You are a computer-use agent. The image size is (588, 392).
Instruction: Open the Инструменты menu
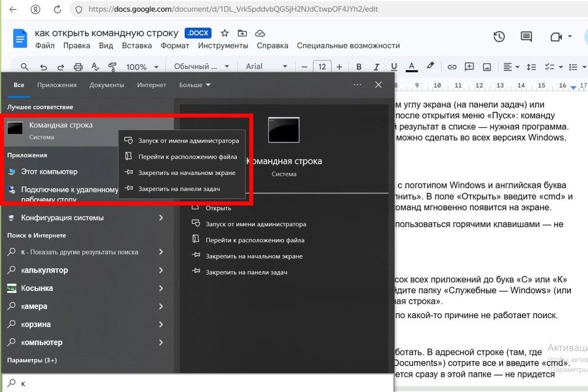pyautogui.click(x=223, y=46)
